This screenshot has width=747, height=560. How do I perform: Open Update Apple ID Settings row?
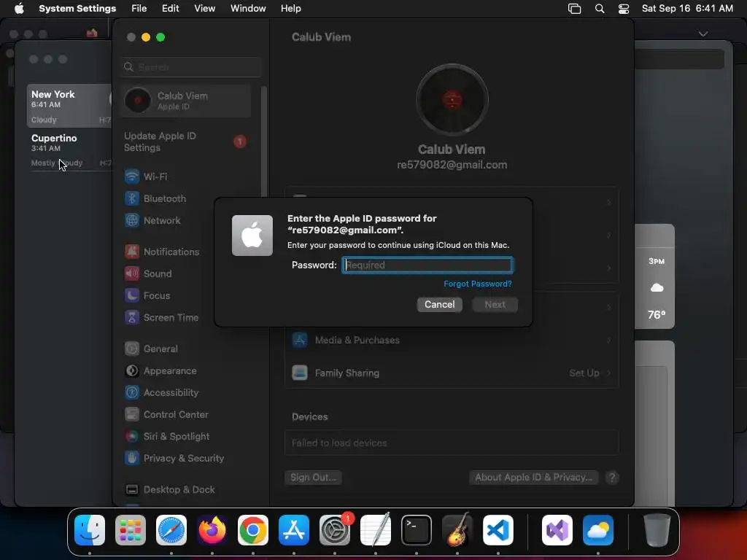pyautogui.click(x=186, y=142)
